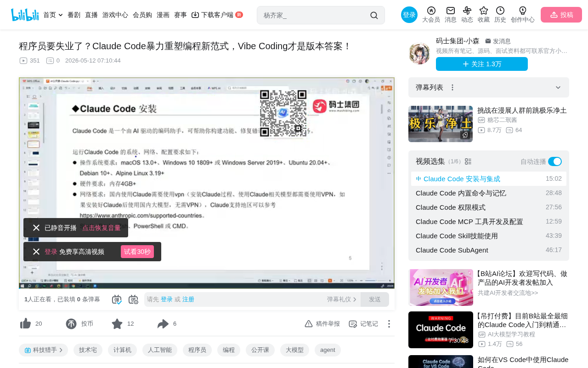
Task: Open AI开发者 forum banner thumbnail
Action: [x=441, y=287]
